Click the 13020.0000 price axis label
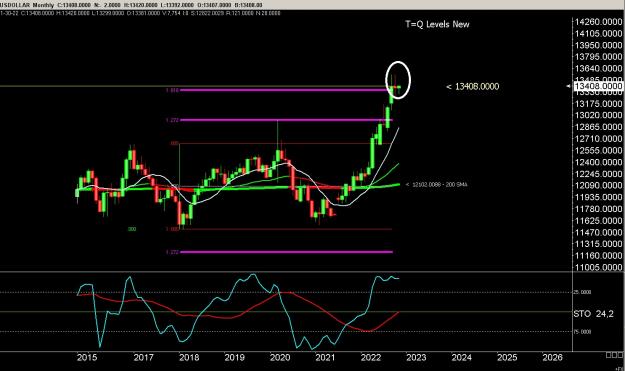This screenshot has height=371, width=625. [598, 115]
